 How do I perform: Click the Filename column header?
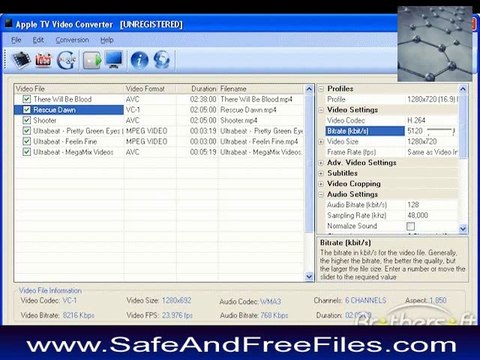coord(261,89)
